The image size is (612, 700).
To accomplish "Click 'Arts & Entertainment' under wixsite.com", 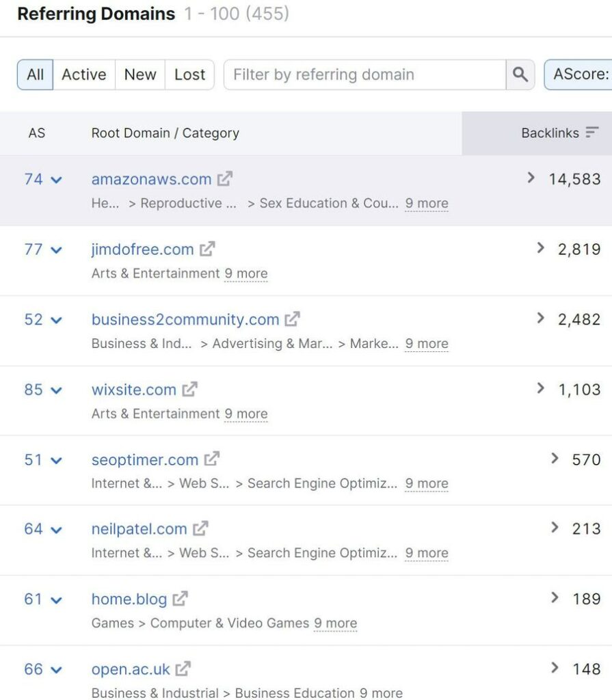I will 155,414.
